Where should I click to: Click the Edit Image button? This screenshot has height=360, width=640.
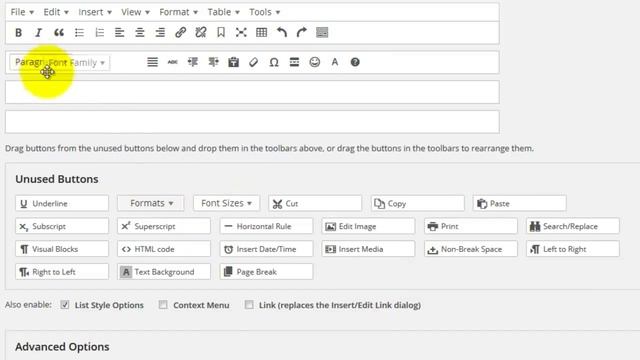368,226
